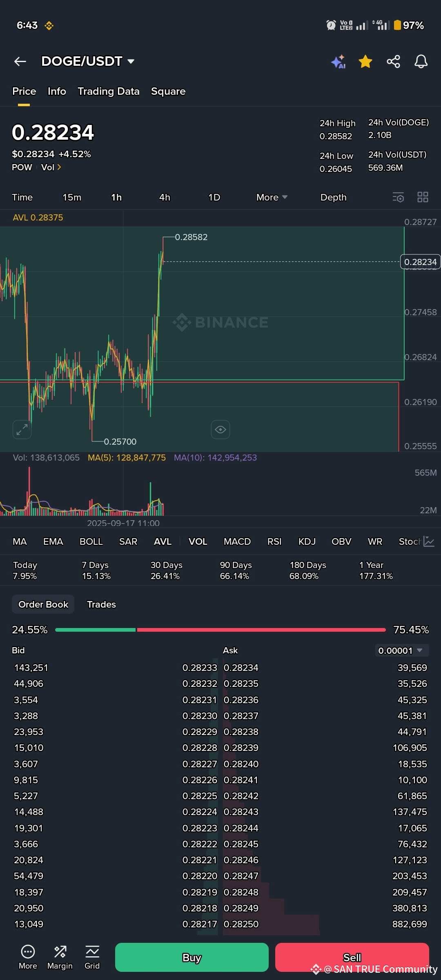Select the 4h interval
441x980 pixels.
[165, 197]
